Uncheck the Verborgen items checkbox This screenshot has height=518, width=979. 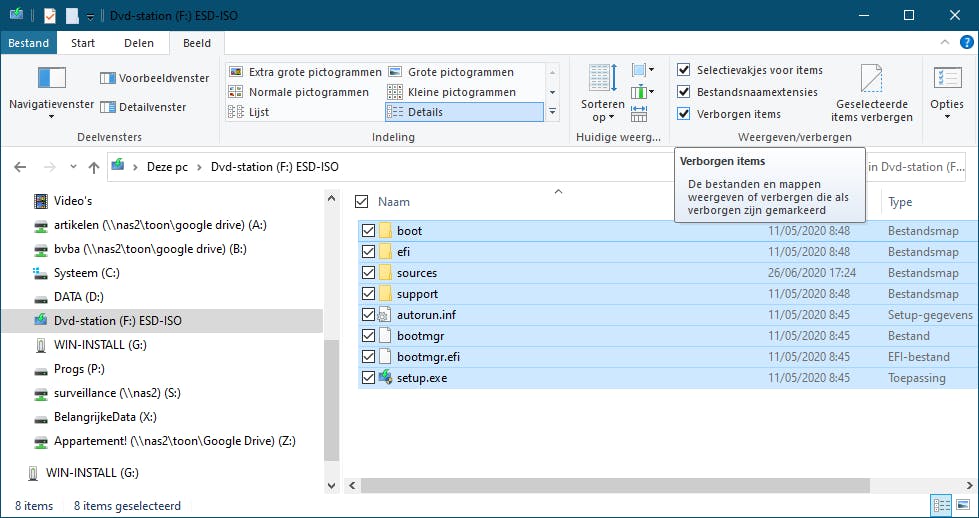[x=684, y=114]
